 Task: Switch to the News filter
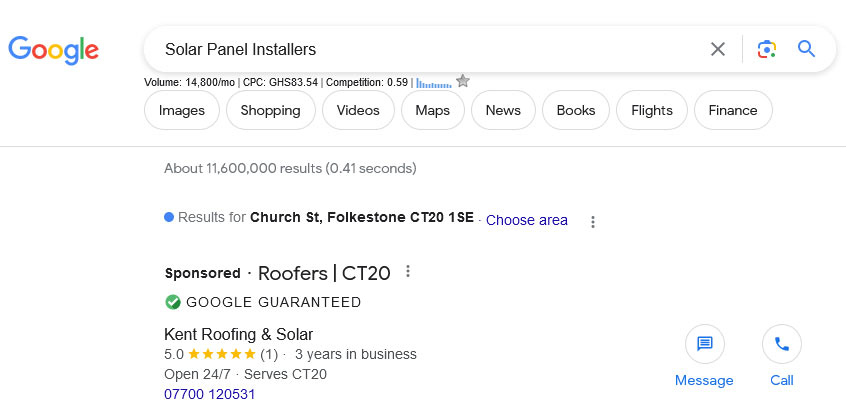coord(503,110)
